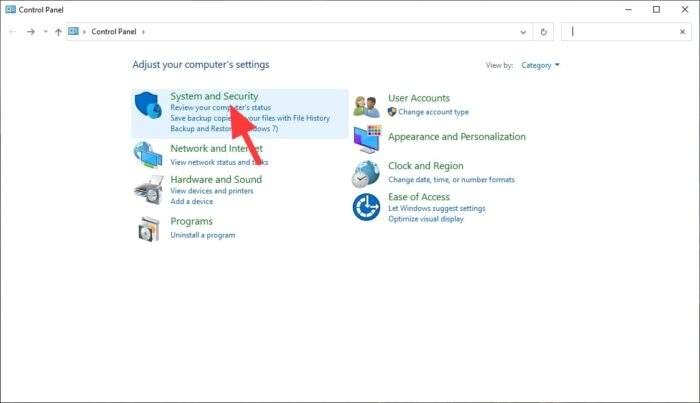Click View devices and printers
Image resolution: width=700 pixels, height=403 pixels.
(x=212, y=191)
